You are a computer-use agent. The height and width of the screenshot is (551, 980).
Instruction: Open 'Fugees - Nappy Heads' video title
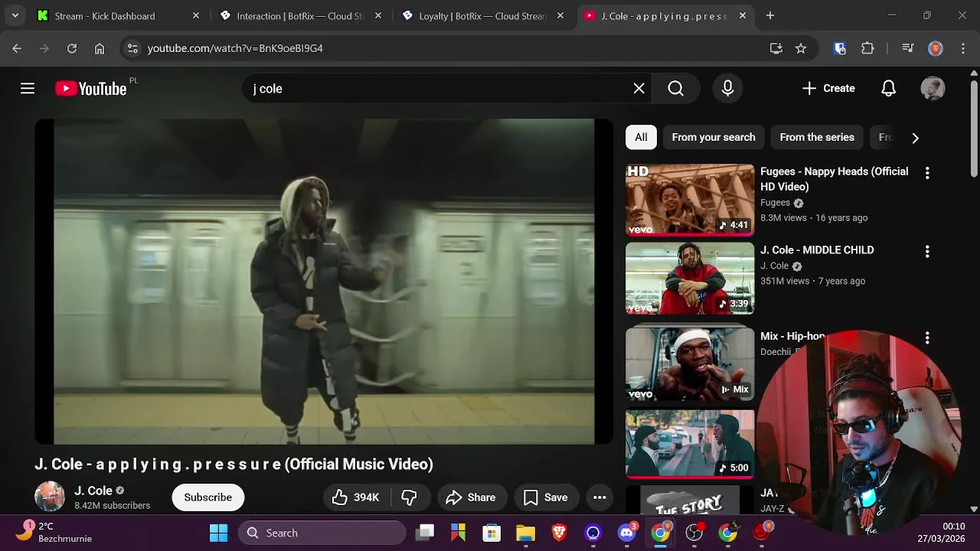pos(835,179)
